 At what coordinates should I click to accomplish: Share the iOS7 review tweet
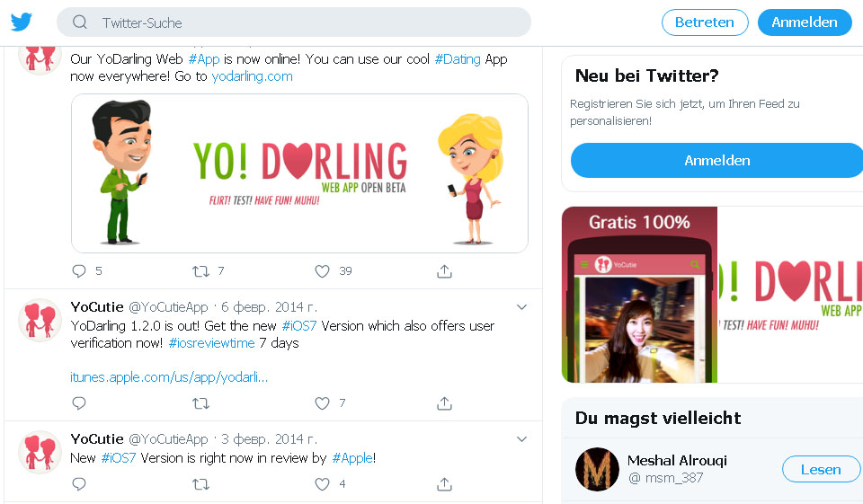(444, 484)
